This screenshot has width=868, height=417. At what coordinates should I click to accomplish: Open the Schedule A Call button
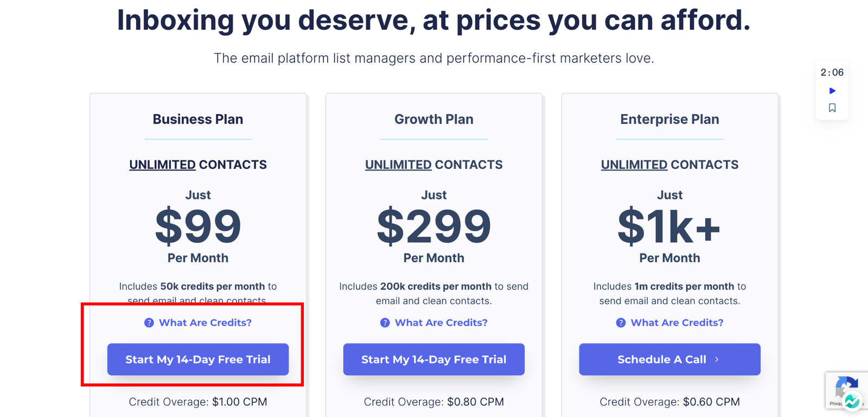click(x=669, y=359)
